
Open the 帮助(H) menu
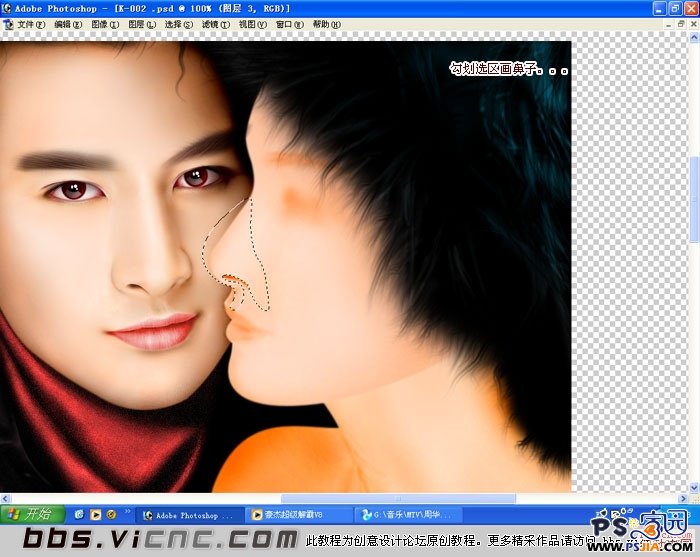click(326, 25)
